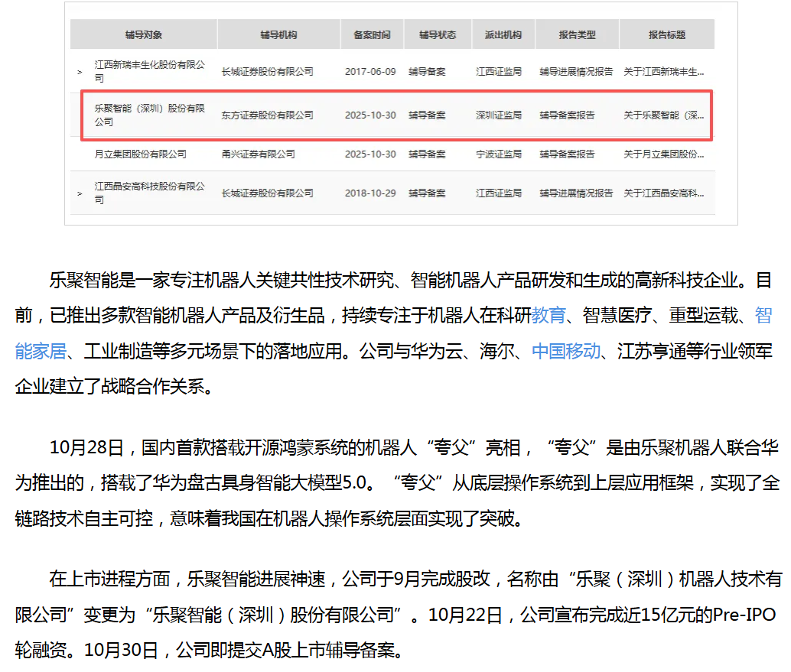Screen dimensions: 791x672
Task: Open the 中国移动 hyperlink
Action: click(566, 351)
